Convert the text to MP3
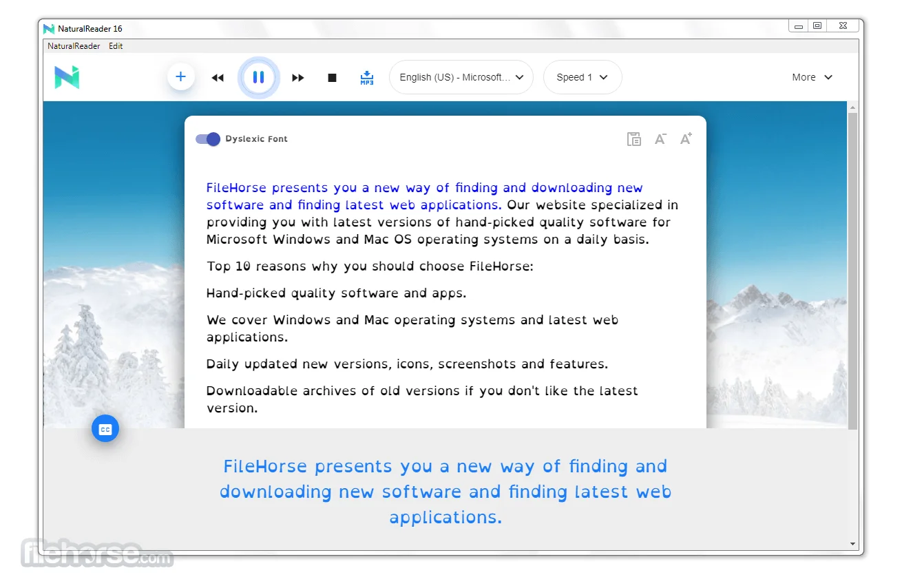The image size is (902, 588). click(367, 78)
